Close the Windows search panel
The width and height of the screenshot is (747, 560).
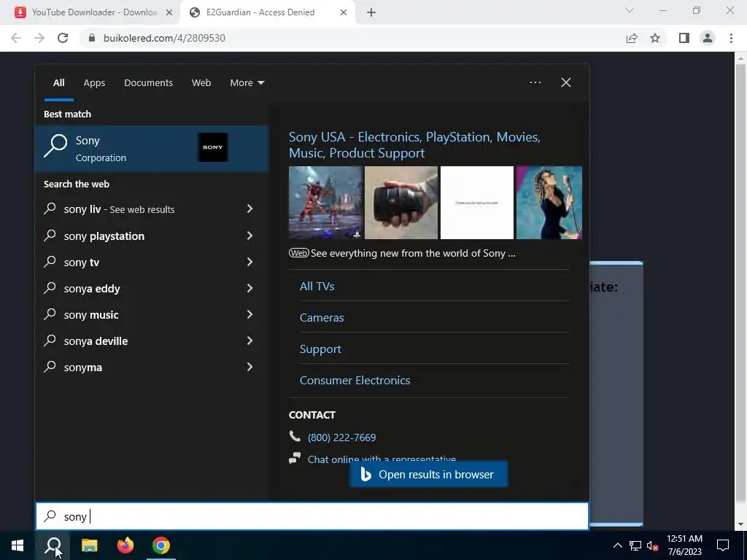click(x=566, y=82)
